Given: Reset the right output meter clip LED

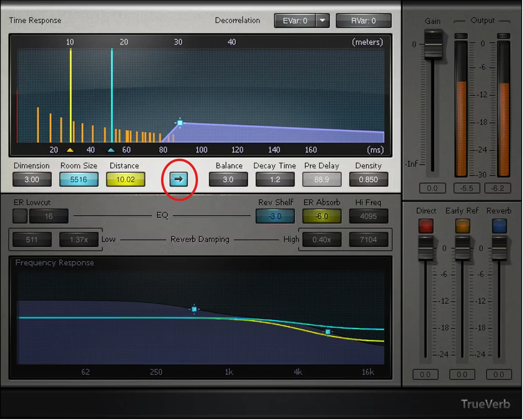Looking at the screenshot, I should [x=504, y=35].
